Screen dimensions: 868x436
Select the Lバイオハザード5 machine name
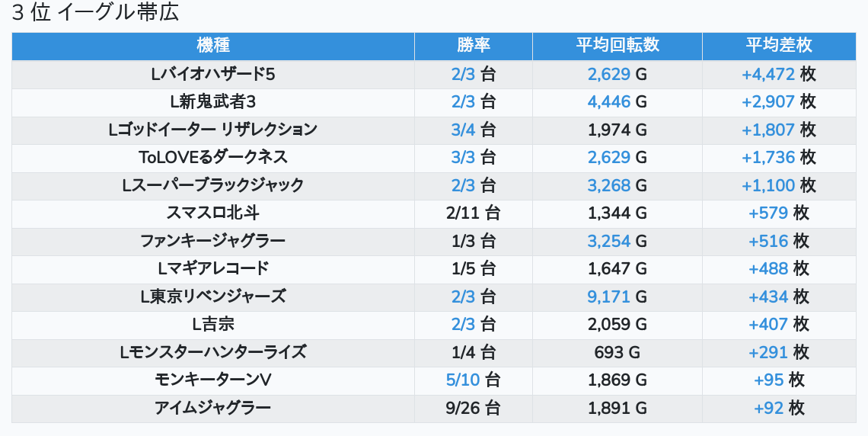pos(213,74)
